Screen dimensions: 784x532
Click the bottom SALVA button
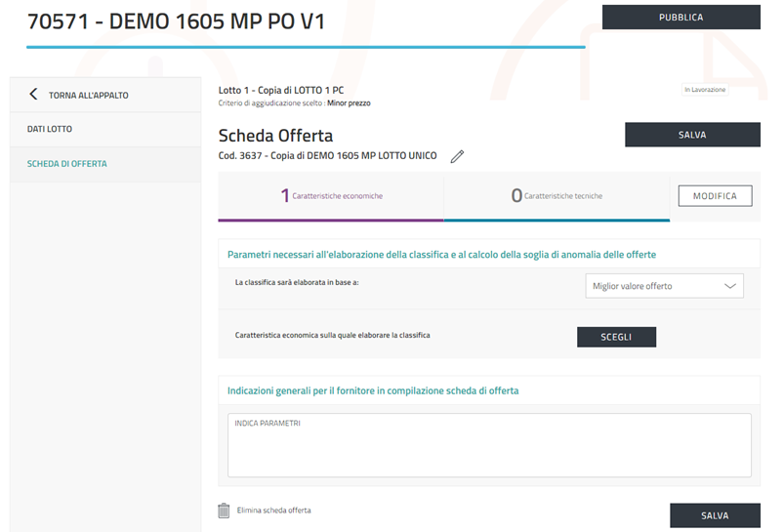pos(715,515)
